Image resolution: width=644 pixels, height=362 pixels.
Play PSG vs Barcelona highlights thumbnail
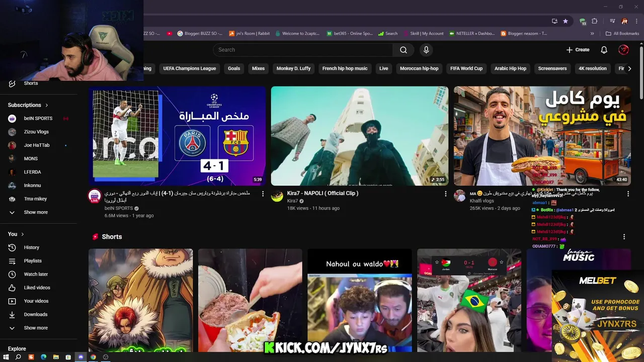click(x=177, y=136)
